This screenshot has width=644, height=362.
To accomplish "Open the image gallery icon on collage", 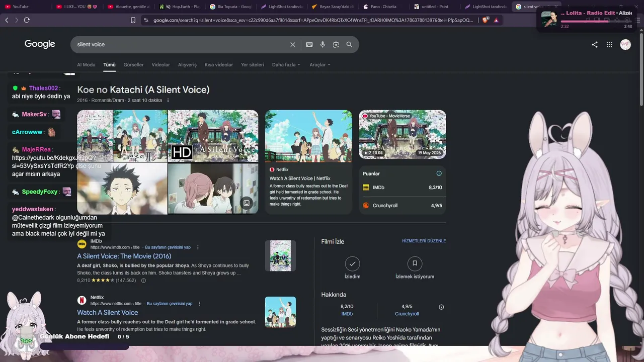I will (247, 203).
